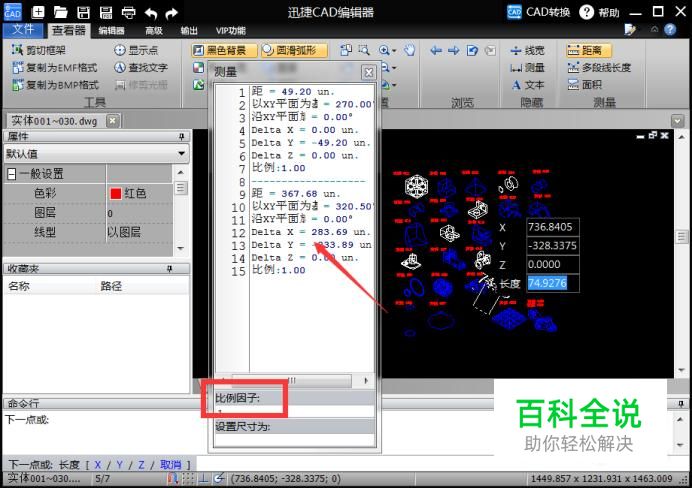Switch to the 查看器 ribbon tab
Viewport: 692px width, 488px height.
coord(68,30)
